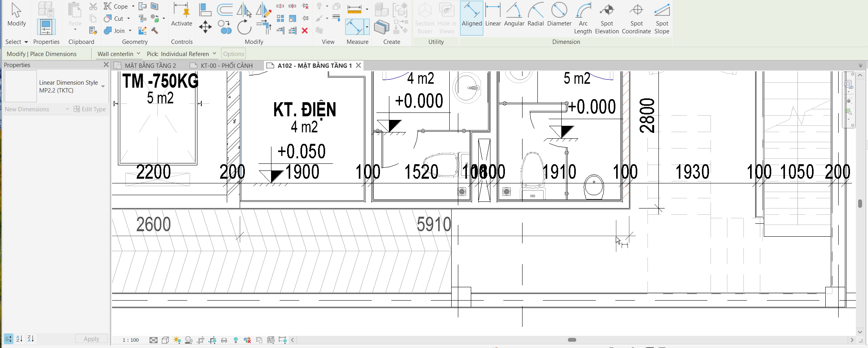Toggle Show Crop Region icon
This screenshot has height=348, width=868.
click(x=213, y=340)
